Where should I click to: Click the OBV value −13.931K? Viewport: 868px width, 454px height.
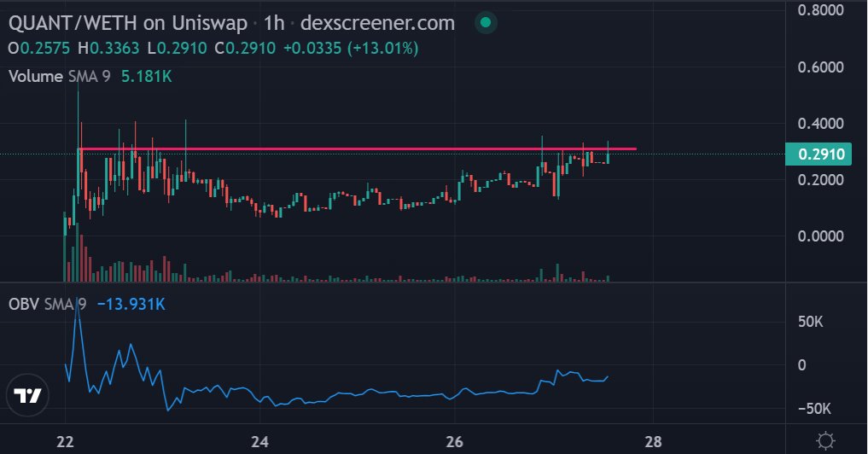pos(131,304)
